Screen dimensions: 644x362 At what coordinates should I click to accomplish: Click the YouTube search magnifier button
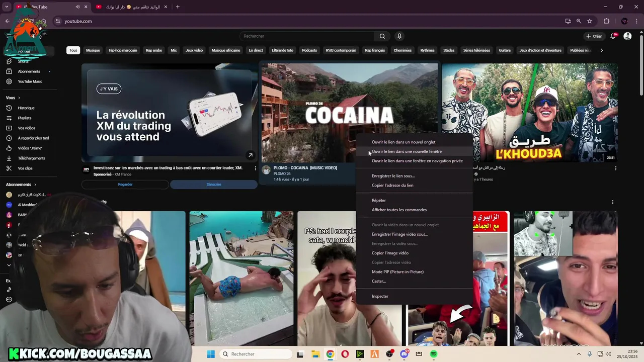(382, 36)
